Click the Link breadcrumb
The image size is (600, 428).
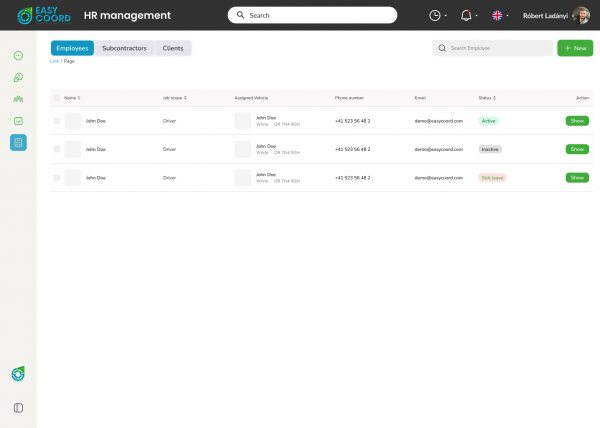(54, 61)
